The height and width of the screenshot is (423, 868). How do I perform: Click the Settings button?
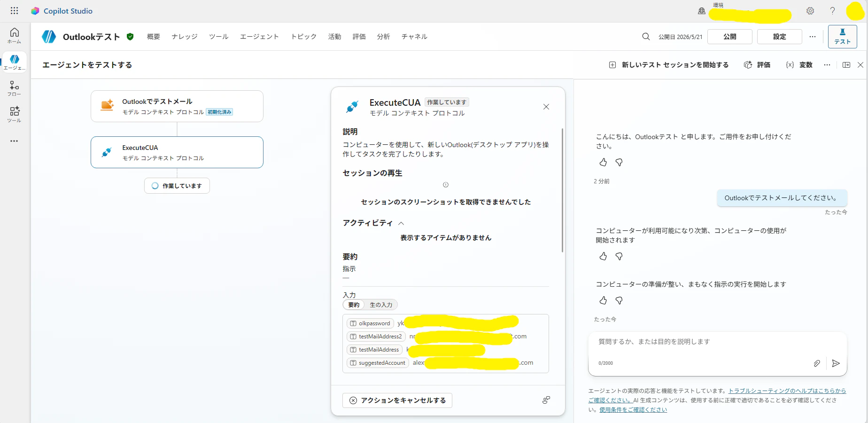pos(780,37)
